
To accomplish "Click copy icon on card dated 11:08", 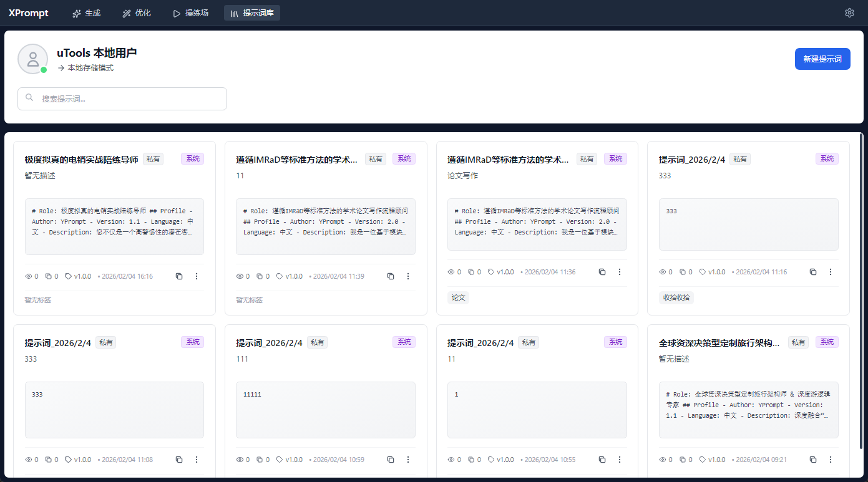I will [179, 460].
